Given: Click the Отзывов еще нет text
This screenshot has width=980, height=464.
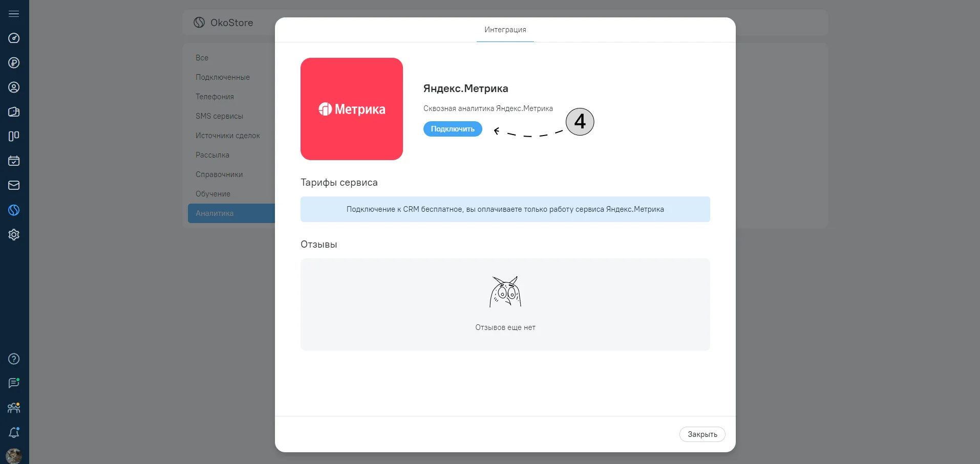Looking at the screenshot, I should tap(505, 327).
